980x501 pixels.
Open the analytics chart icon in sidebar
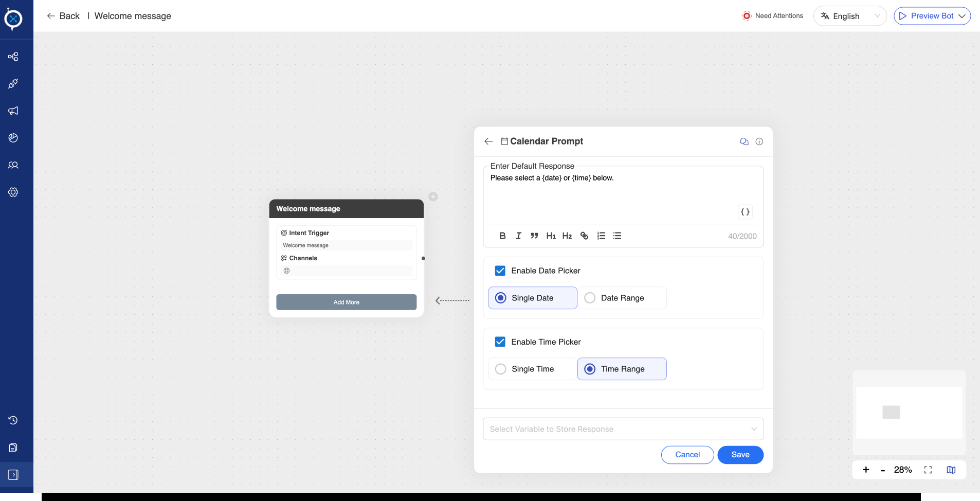point(13,138)
